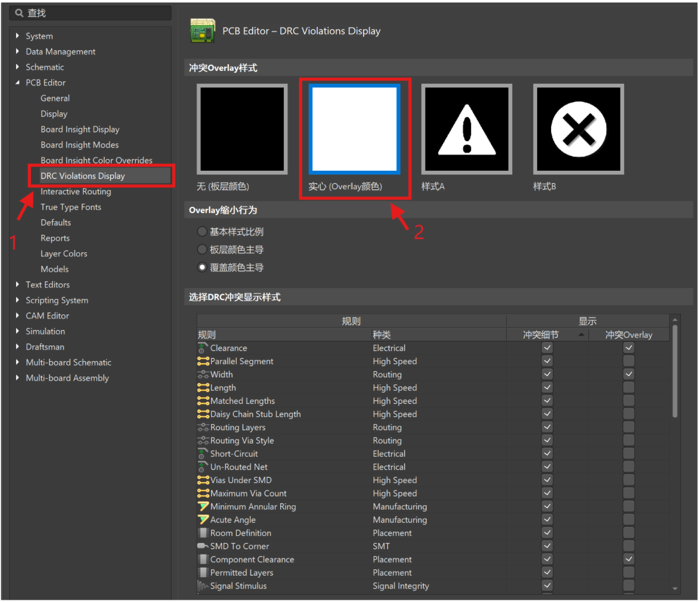Click the Vias Under SMD icon
Image resolution: width=700 pixels, height=602 pixels.
click(x=203, y=480)
